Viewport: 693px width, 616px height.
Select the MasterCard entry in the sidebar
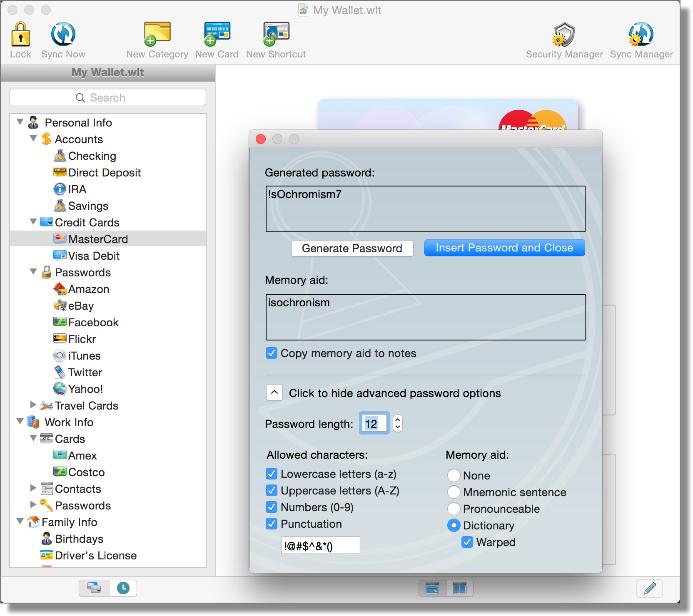click(99, 239)
